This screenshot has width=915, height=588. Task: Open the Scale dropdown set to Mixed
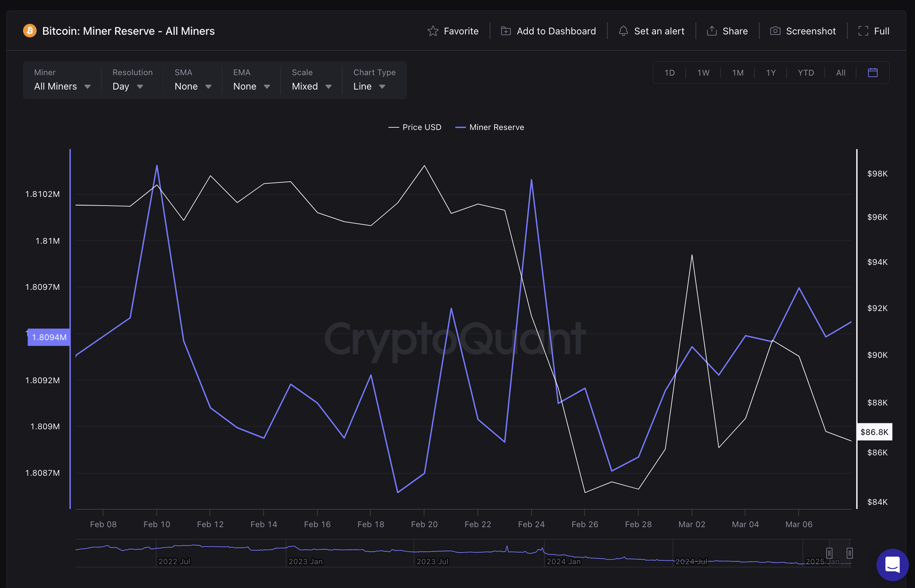point(311,86)
